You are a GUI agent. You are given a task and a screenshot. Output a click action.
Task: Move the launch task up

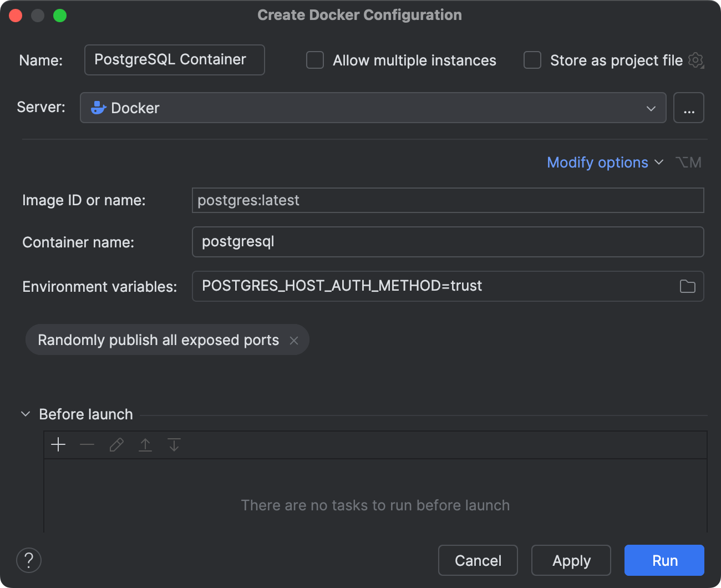(145, 444)
